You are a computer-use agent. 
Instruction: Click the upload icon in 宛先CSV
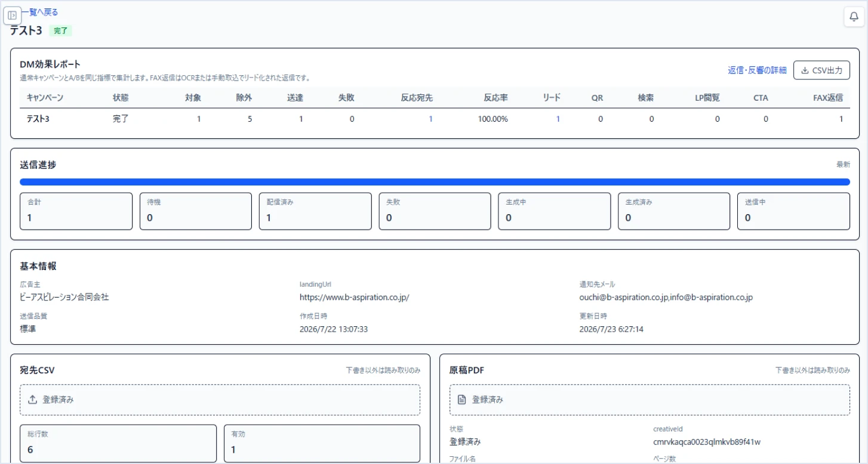pyautogui.click(x=33, y=400)
